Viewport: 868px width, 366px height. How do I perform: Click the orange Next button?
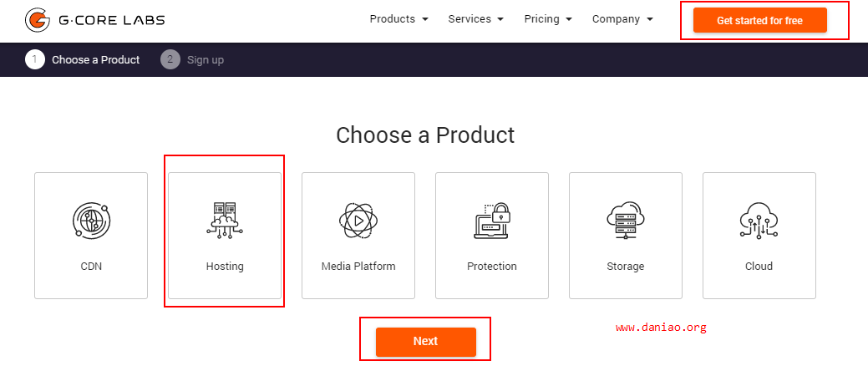click(x=426, y=342)
